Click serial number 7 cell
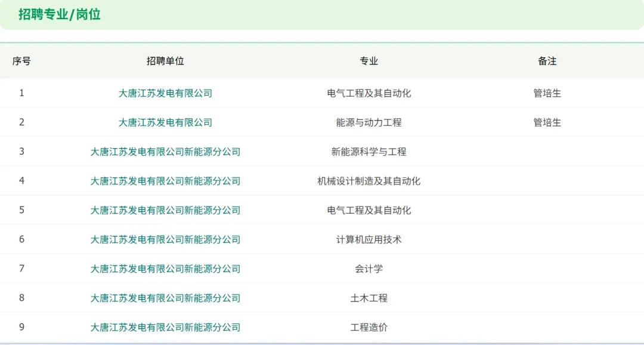The width and height of the screenshot is (644, 345). [22, 269]
